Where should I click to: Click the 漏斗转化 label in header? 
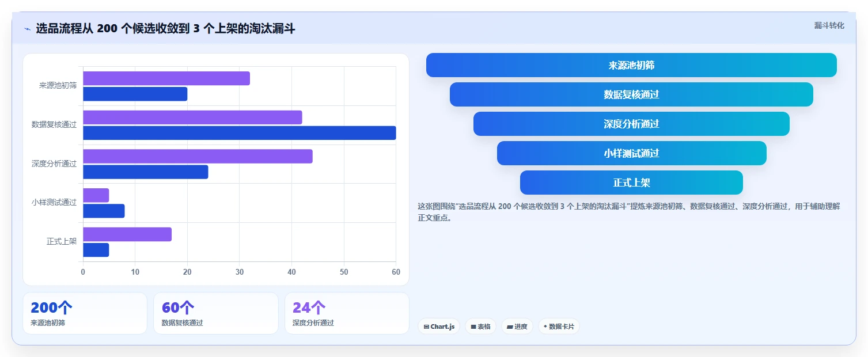point(829,25)
